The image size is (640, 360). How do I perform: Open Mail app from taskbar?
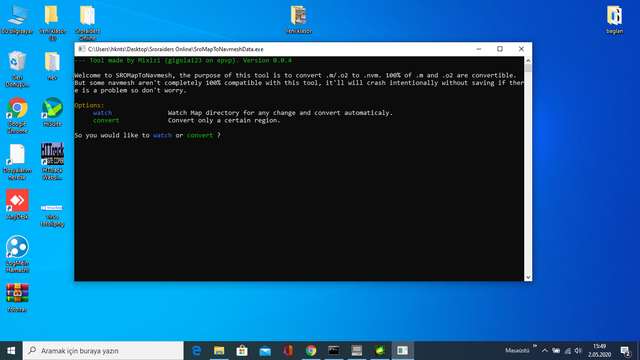point(265,351)
